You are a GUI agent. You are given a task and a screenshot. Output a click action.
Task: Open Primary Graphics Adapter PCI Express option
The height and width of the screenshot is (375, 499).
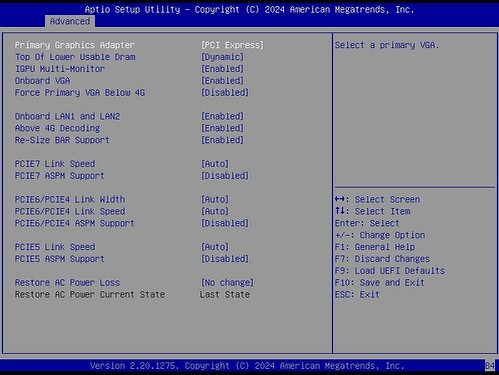coord(232,45)
